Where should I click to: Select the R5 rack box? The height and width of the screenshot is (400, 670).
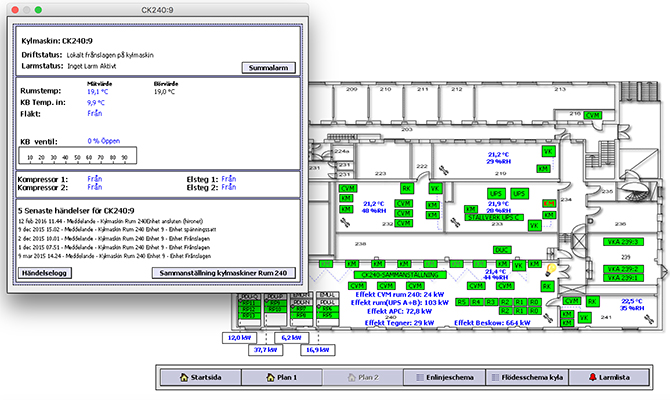pyautogui.click(x=461, y=301)
